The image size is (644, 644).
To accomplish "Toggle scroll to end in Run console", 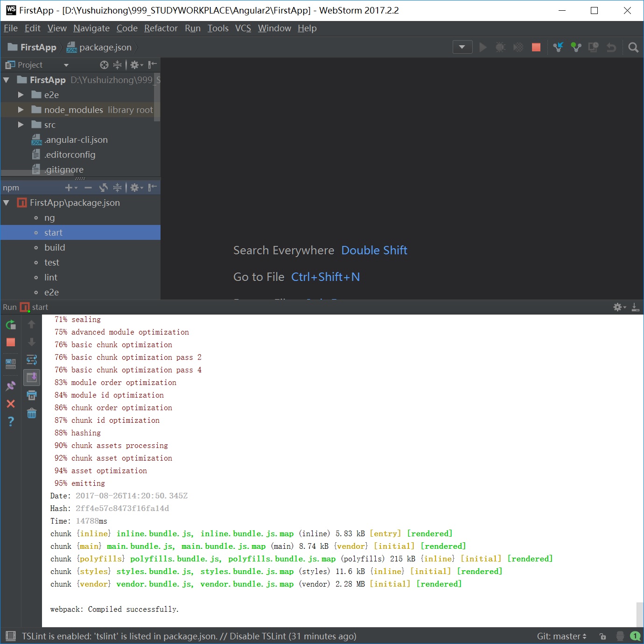I will (x=32, y=377).
